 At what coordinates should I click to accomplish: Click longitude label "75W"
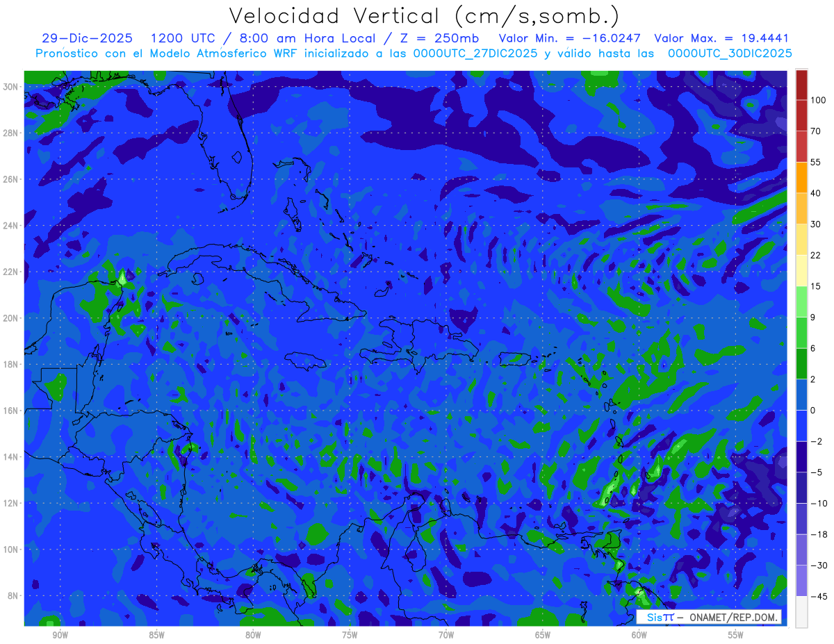[x=350, y=635]
